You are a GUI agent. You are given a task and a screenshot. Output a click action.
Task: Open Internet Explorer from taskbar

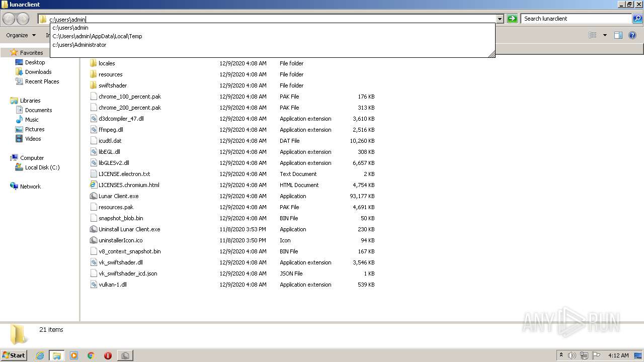(x=40, y=355)
